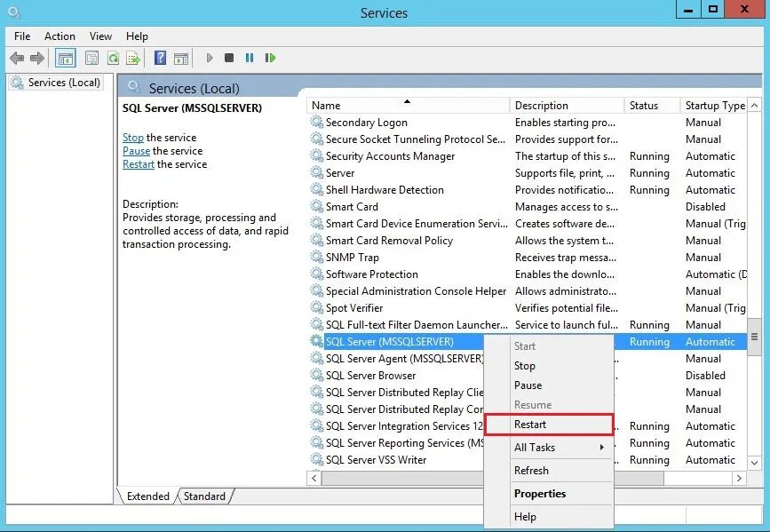
Task: Click the vertical scrollbar thumb
Action: click(754, 337)
